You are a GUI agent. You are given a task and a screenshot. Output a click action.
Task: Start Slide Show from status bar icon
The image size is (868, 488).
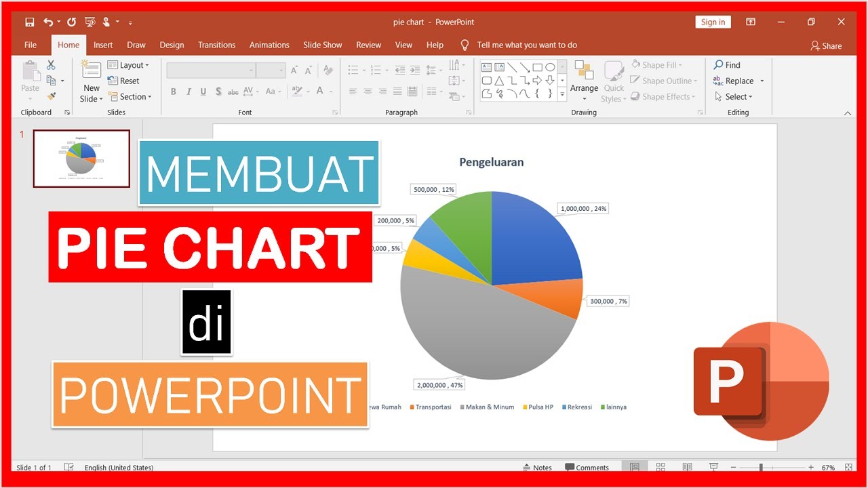pyautogui.click(x=713, y=468)
